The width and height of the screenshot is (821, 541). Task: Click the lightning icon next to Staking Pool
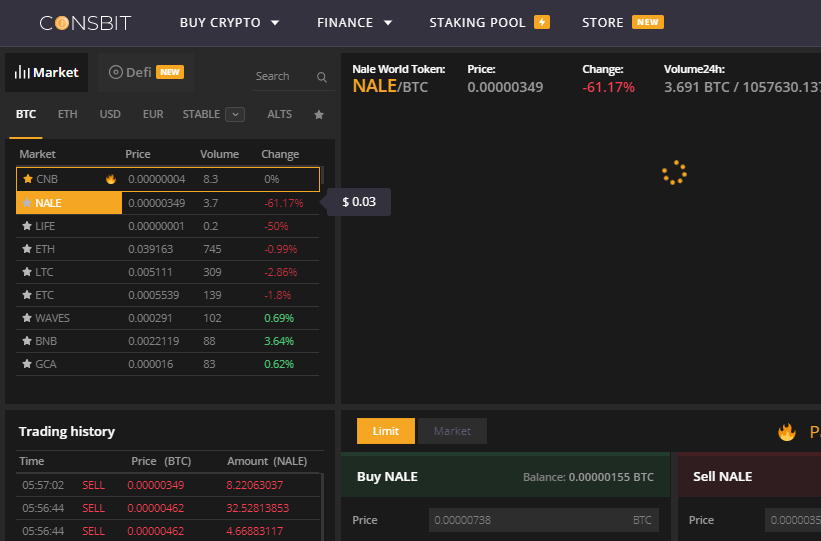[542, 22]
